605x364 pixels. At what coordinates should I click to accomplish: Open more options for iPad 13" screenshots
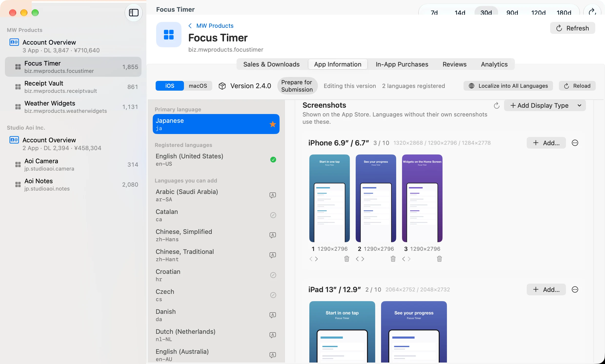pyautogui.click(x=575, y=290)
